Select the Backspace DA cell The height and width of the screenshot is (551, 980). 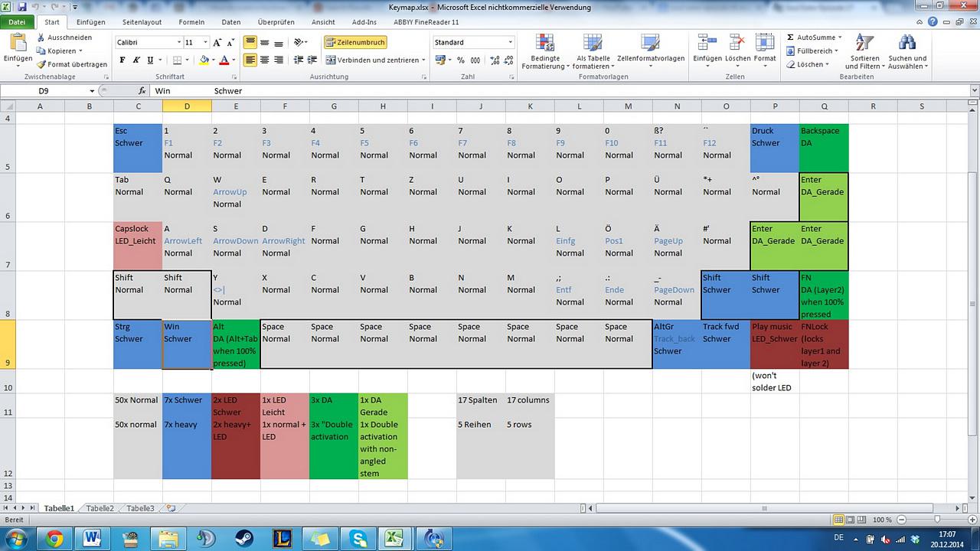pos(824,148)
